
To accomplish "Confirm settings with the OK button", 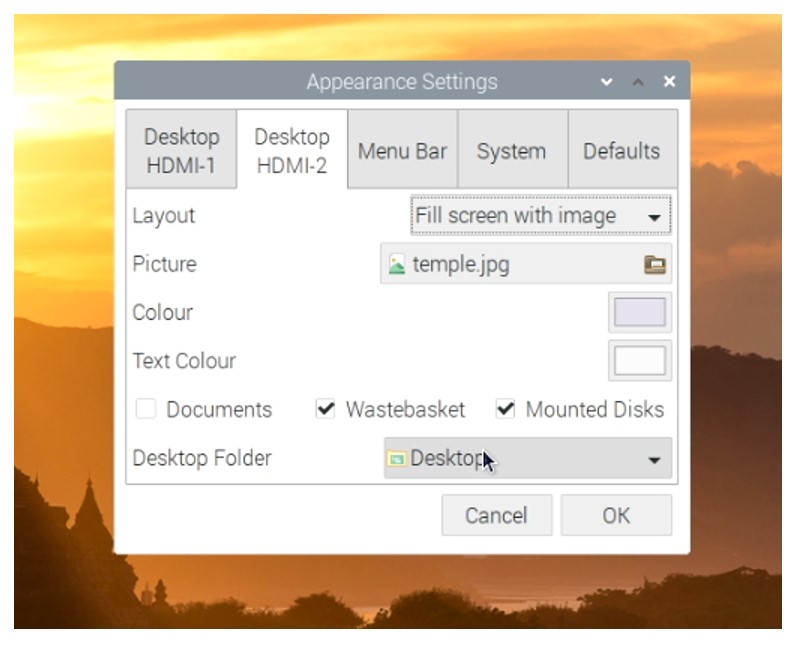I will click(x=616, y=515).
